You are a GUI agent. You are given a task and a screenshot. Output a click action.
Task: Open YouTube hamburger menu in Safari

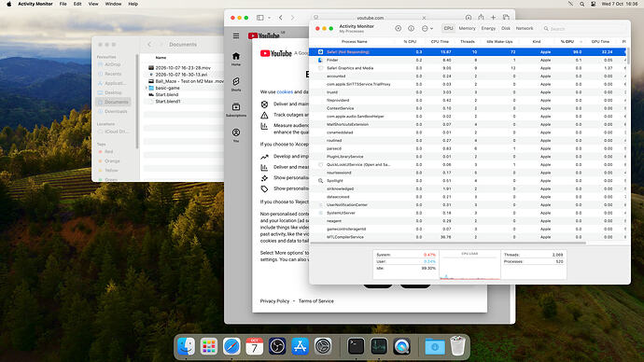point(236,36)
